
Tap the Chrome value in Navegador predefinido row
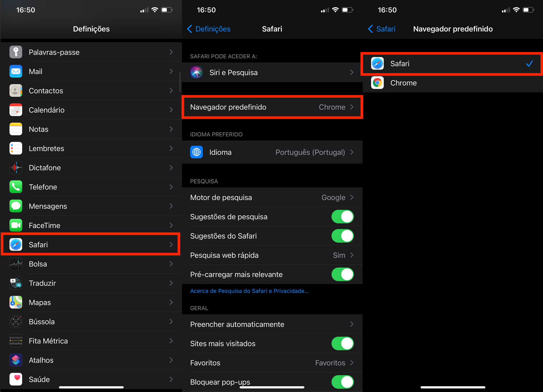coord(332,107)
